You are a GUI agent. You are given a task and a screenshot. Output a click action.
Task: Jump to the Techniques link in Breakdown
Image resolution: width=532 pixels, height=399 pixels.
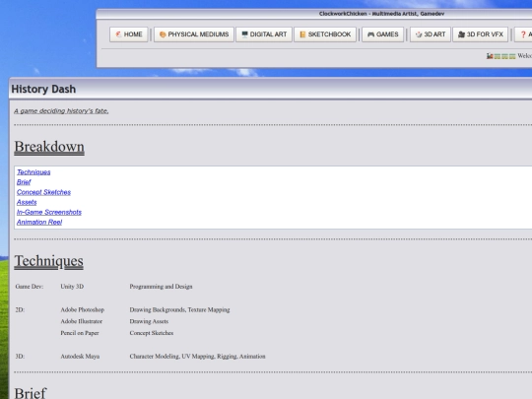coord(33,172)
